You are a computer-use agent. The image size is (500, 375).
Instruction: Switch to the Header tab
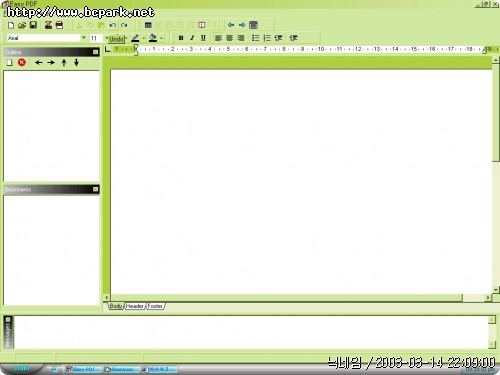(135, 306)
